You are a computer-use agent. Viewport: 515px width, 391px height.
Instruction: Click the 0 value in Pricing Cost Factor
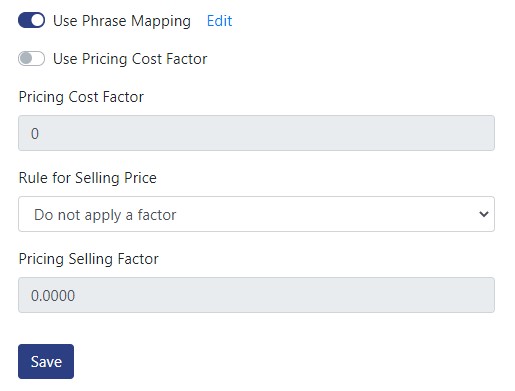[x=35, y=134]
